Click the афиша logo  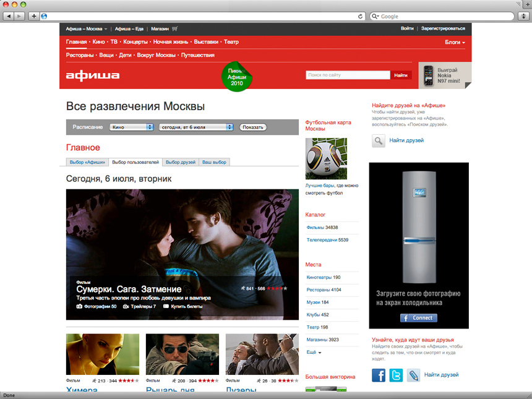pyautogui.click(x=93, y=75)
